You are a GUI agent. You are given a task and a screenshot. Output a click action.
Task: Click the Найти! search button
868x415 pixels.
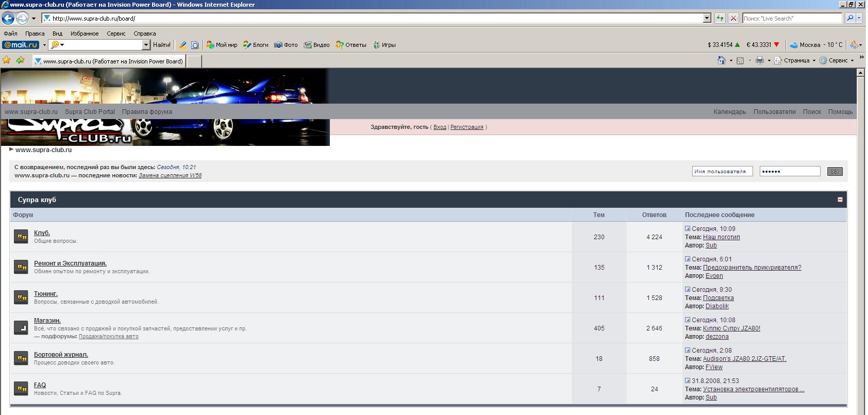click(161, 45)
